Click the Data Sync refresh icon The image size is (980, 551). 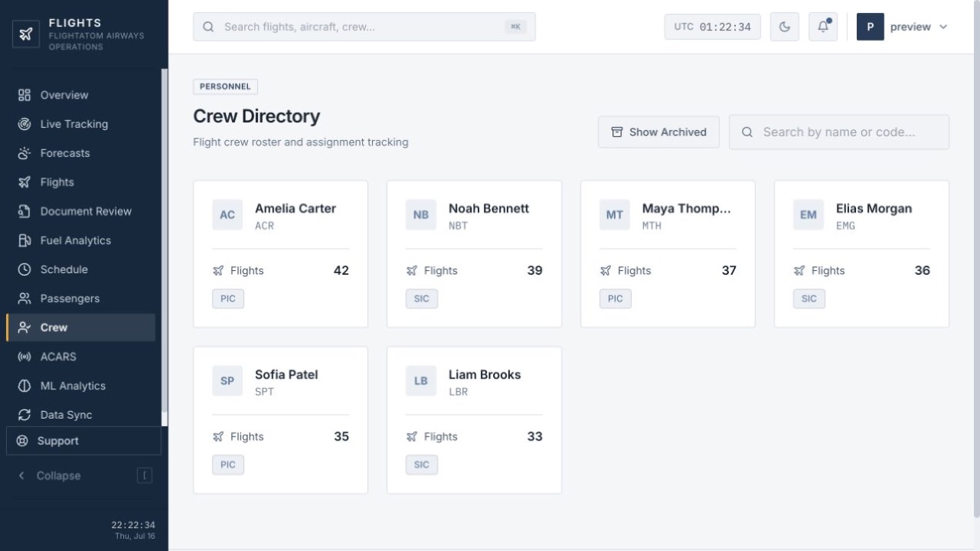tap(24, 415)
